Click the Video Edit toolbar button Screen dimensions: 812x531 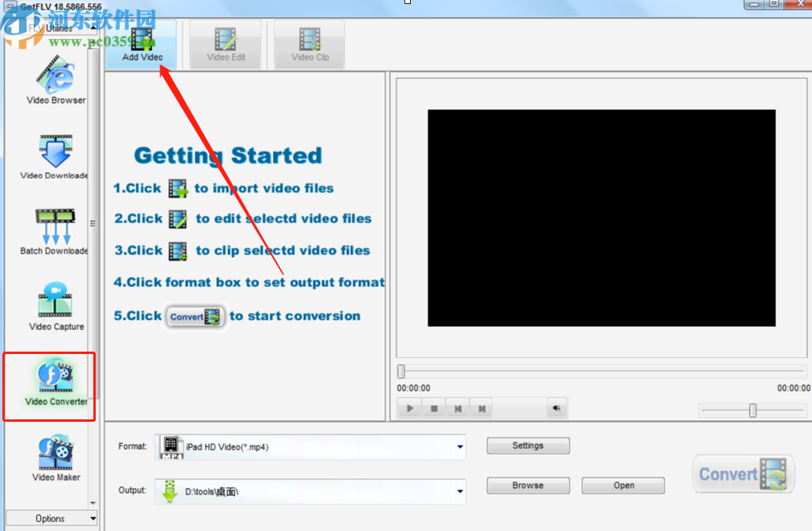(226, 45)
